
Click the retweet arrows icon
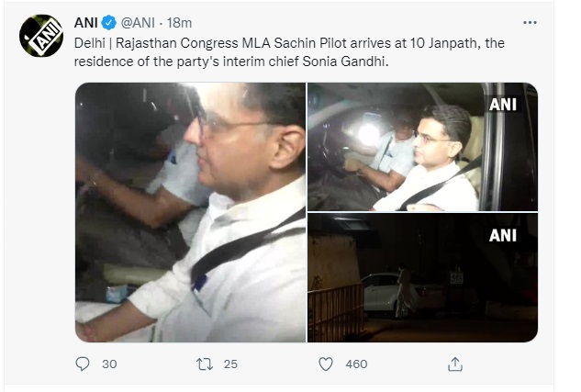[205, 364]
